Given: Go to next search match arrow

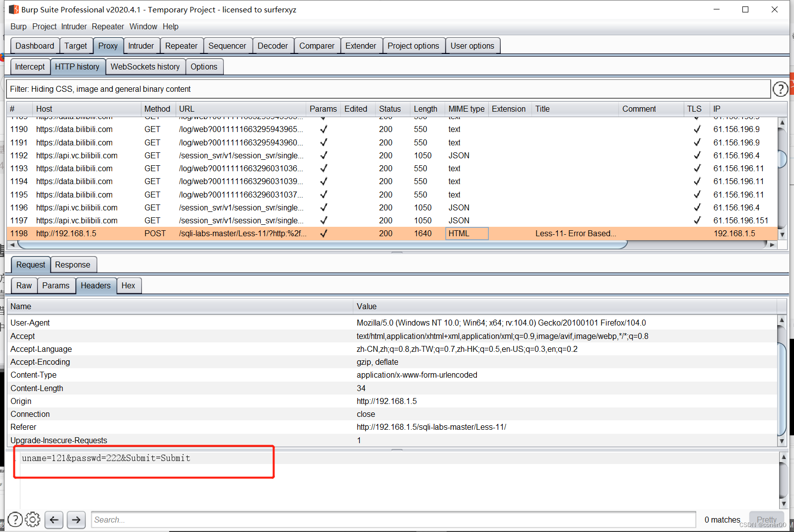Looking at the screenshot, I should coord(76,520).
